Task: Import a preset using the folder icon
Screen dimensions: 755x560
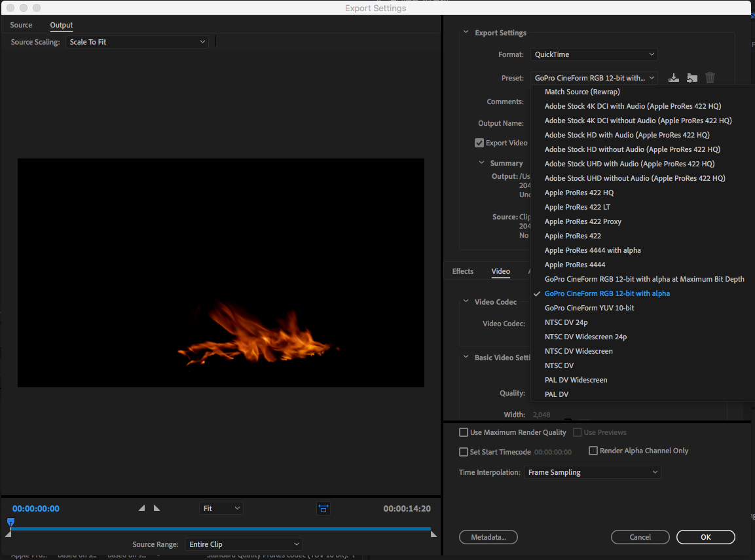Action: click(x=691, y=77)
